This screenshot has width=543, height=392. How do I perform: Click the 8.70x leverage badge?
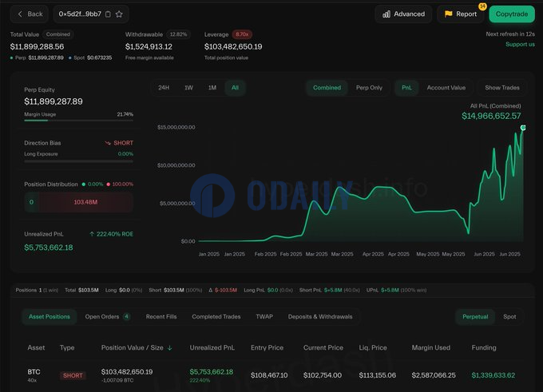tap(242, 34)
